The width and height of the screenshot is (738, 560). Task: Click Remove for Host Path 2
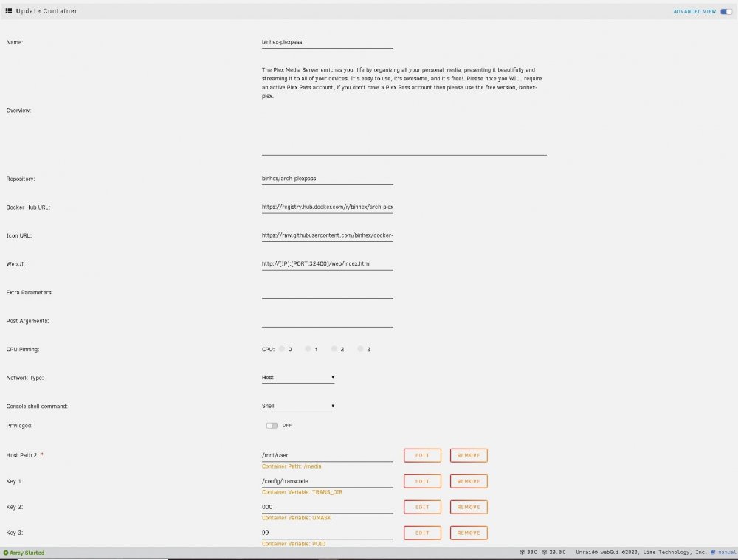(469, 455)
